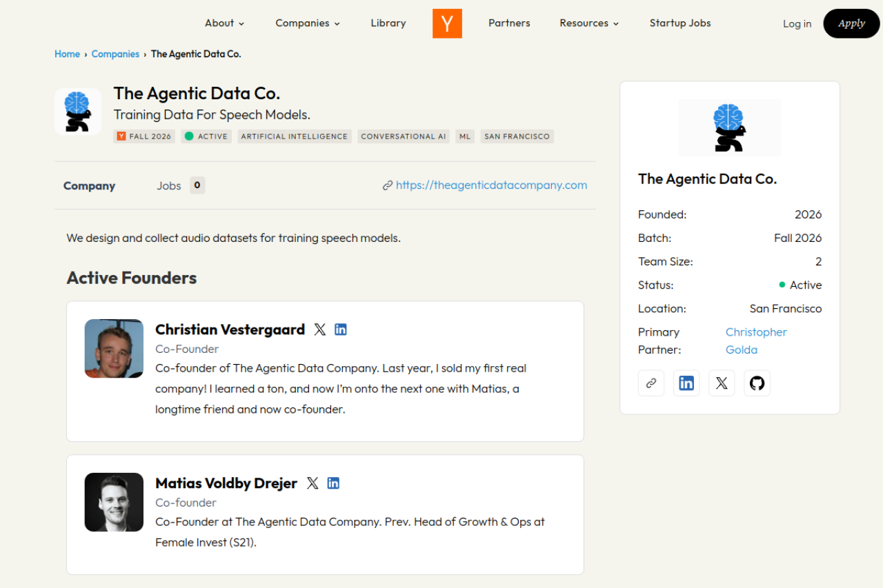Expand the About menu
883x588 pixels.
[225, 23]
